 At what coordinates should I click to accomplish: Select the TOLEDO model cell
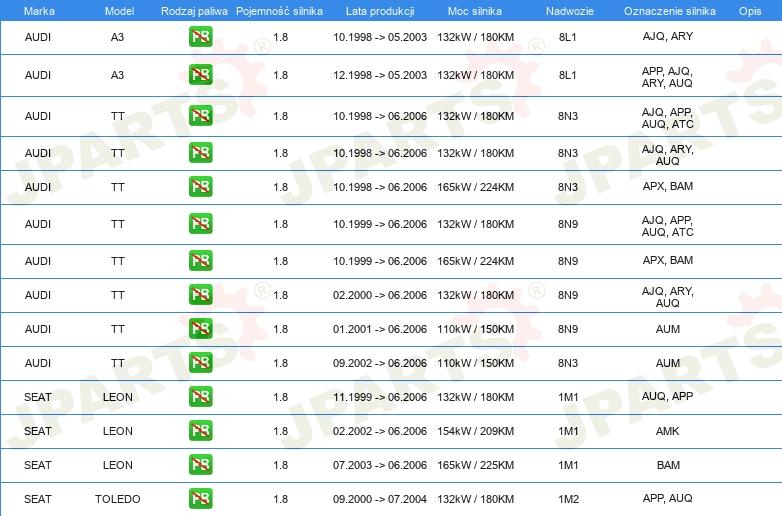[118, 499]
